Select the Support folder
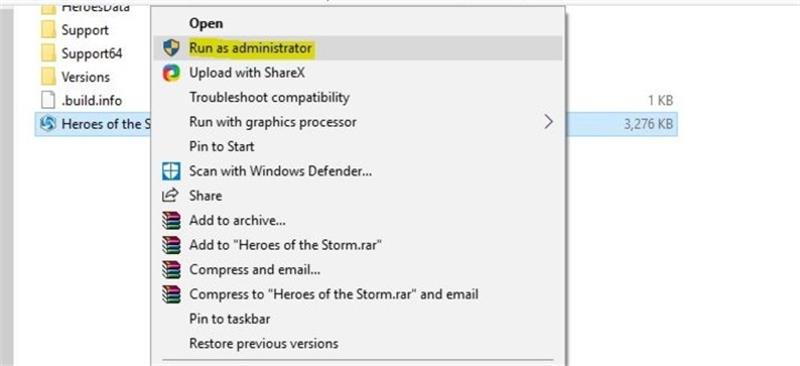800x366 pixels. point(74,30)
